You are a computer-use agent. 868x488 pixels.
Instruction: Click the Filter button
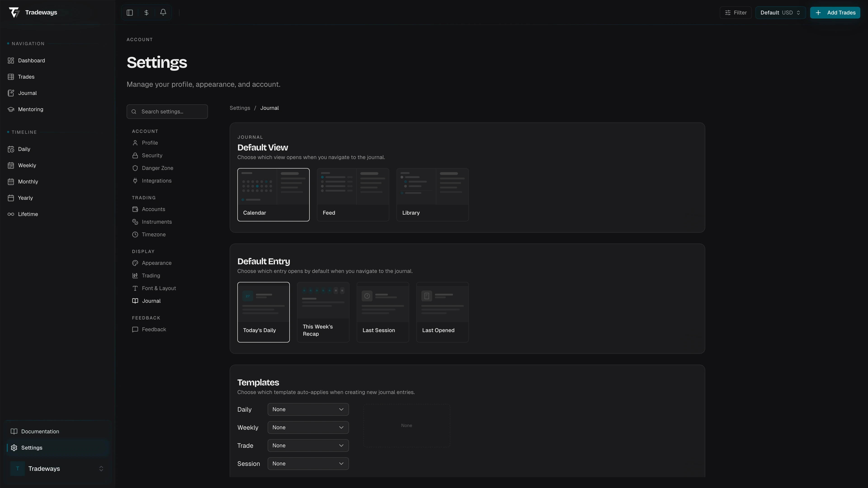pos(736,13)
